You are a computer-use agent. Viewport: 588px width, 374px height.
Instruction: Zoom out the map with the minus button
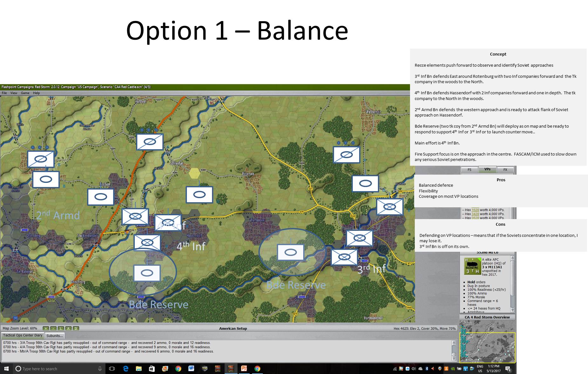[53, 328]
